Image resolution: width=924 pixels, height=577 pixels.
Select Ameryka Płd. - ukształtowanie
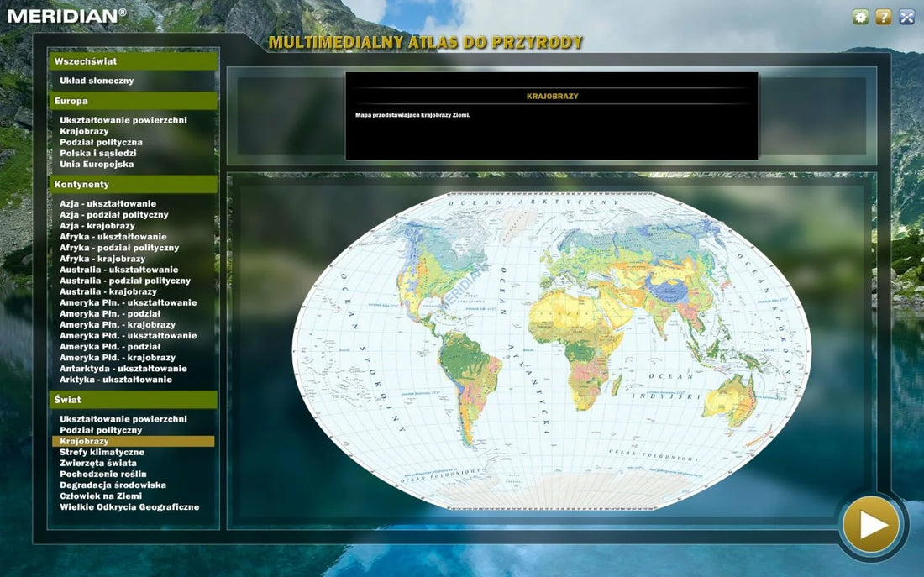click(x=128, y=336)
